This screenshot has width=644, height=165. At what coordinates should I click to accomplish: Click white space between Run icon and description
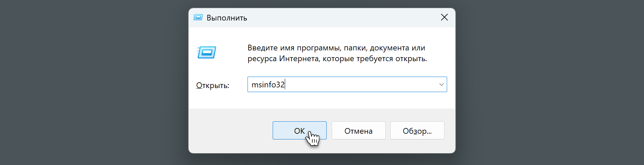(232, 53)
